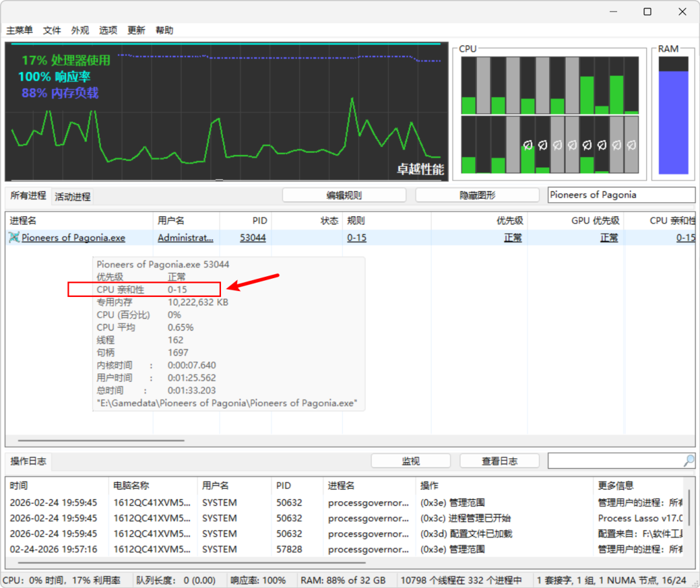The height and width of the screenshot is (588, 700).
Task: Click the 编辑规则 button
Action: coord(344,195)
